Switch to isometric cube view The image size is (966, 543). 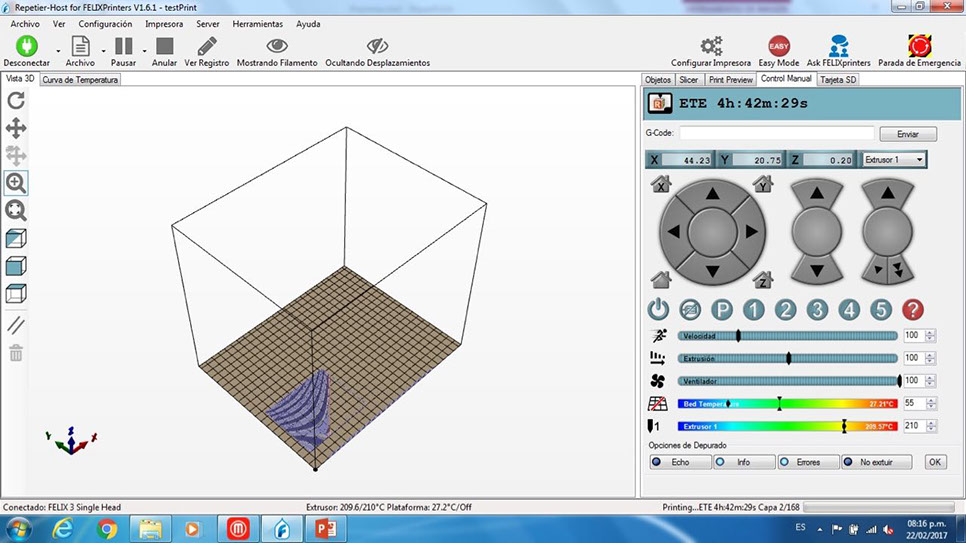16,239
